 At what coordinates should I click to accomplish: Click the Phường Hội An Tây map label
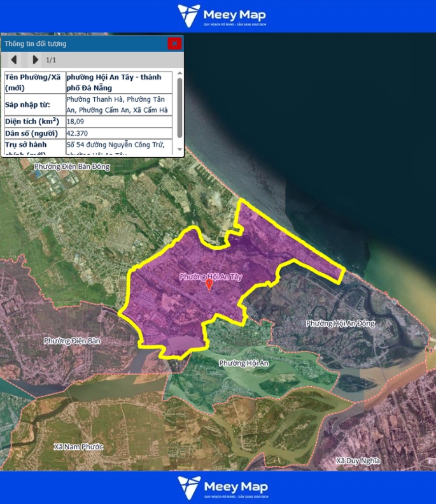(x=211, y=277)
